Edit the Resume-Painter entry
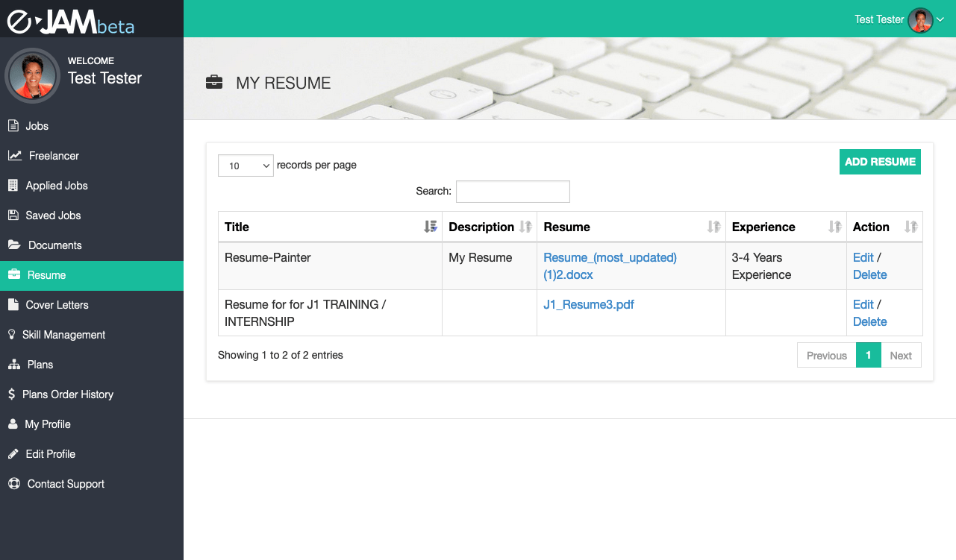 pyautogui.click(x=863, y=257)
